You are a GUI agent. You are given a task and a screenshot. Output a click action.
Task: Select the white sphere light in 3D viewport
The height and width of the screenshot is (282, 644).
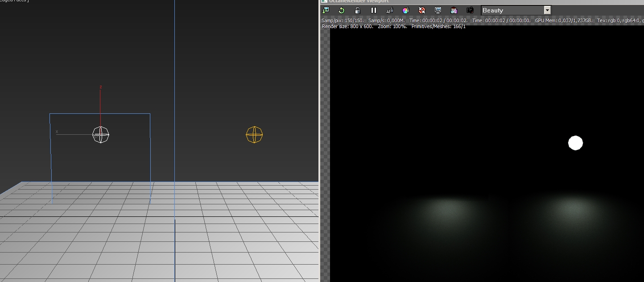click(x=101, y=135)
